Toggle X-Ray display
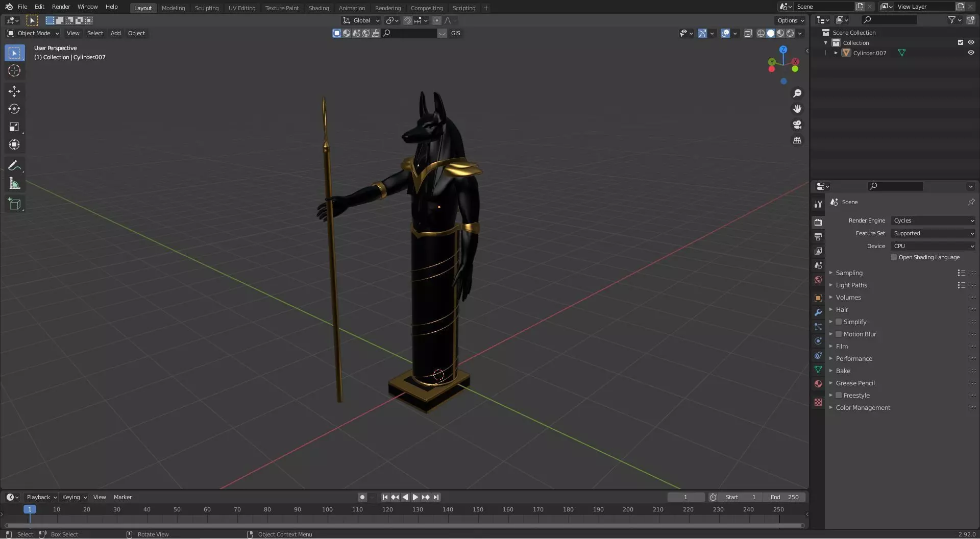Image resolution: width=980 pixels, height=539 pixels. point(748,33)
